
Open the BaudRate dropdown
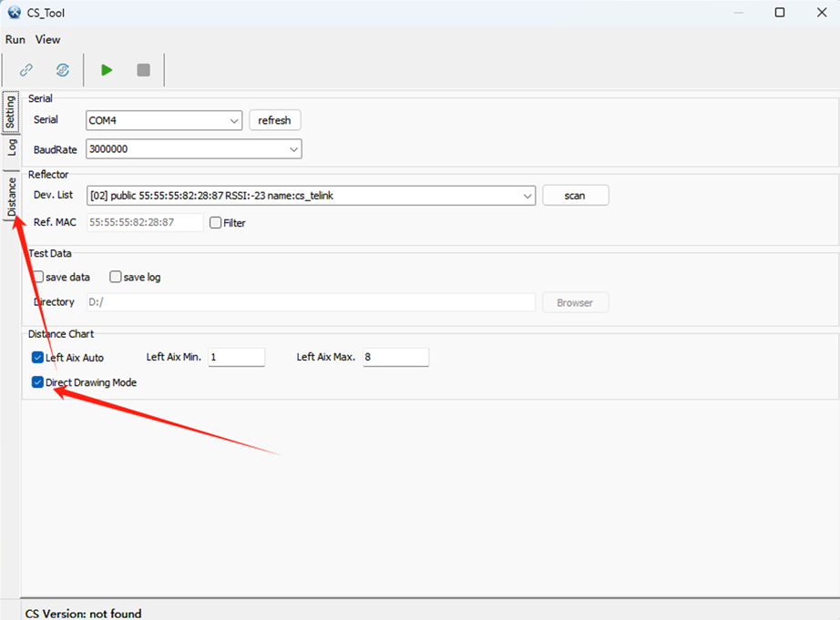(x=293, y=148)
